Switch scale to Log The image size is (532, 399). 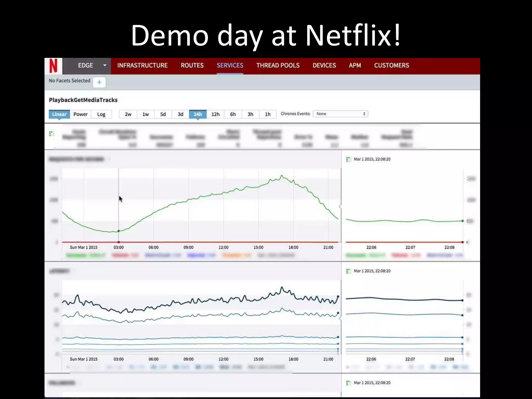click(101, 114)
